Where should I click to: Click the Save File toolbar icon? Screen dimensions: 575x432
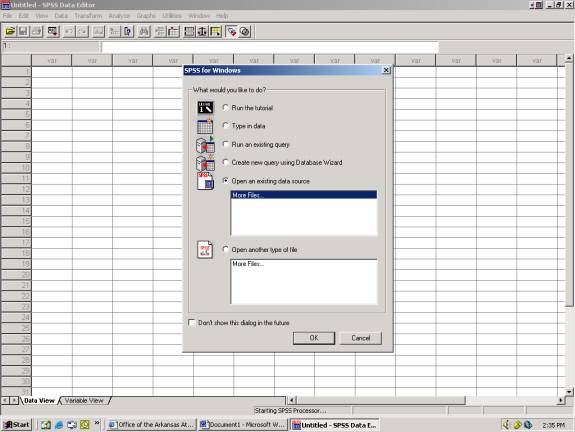click(x=23, y=32)
